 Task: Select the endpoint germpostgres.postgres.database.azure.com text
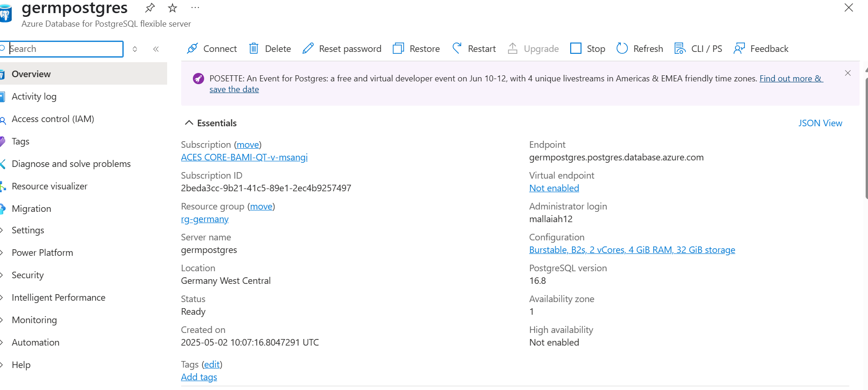click(616, 157)
